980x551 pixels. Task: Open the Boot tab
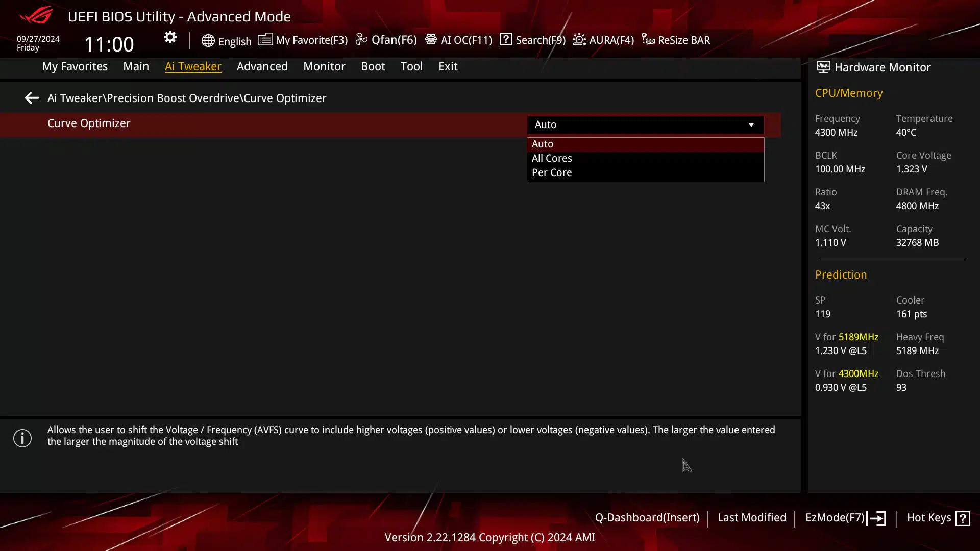click(373, 66)
